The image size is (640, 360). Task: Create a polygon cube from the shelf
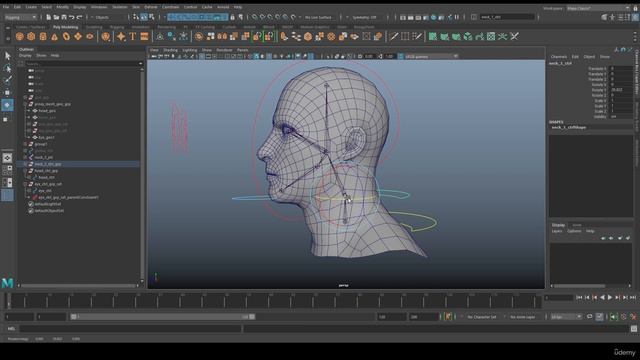[31, 37]
